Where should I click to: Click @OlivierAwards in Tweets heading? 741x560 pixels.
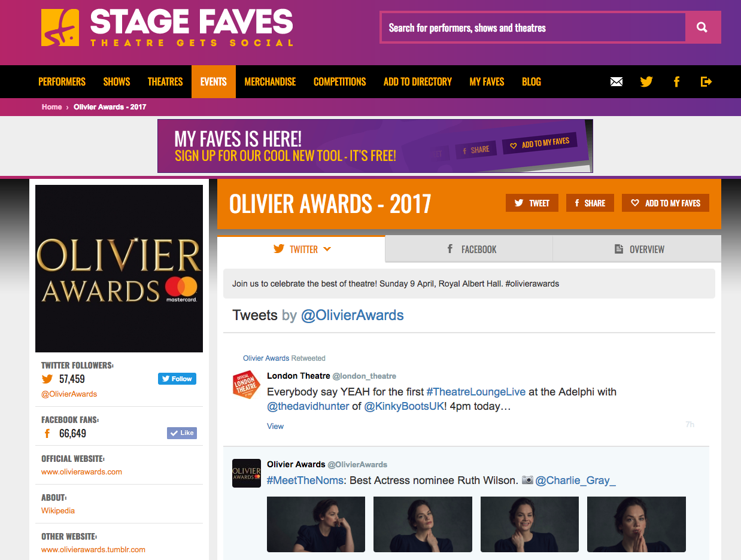coord(353,315)
